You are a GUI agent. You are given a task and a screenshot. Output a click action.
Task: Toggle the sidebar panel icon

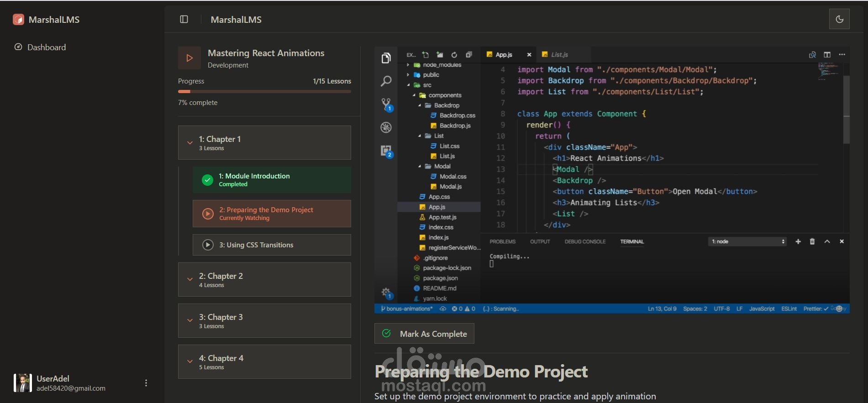pyautogui.click(x=184, y=19)
